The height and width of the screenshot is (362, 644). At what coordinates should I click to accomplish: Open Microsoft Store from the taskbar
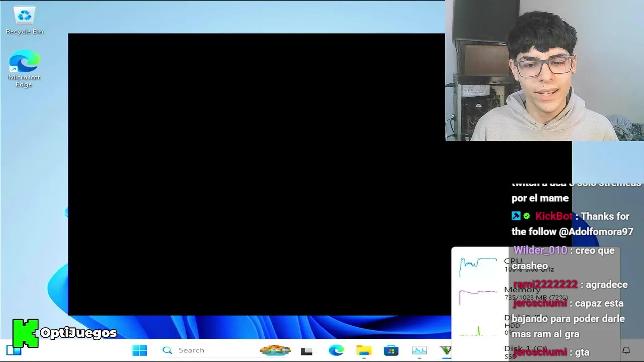point(391,350)
